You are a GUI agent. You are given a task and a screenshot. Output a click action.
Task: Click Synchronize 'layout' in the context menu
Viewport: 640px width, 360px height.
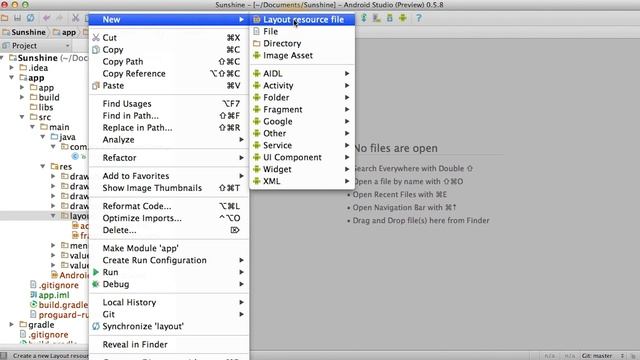[x=169, y=326]
